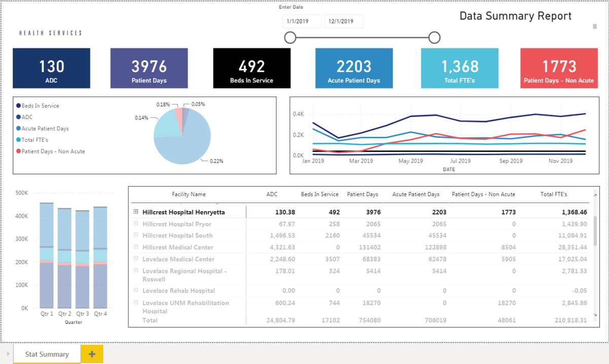Click Patient Days - Non Acute legend marker
Screen dimensions: 609x364
click(x=19, y=152)
